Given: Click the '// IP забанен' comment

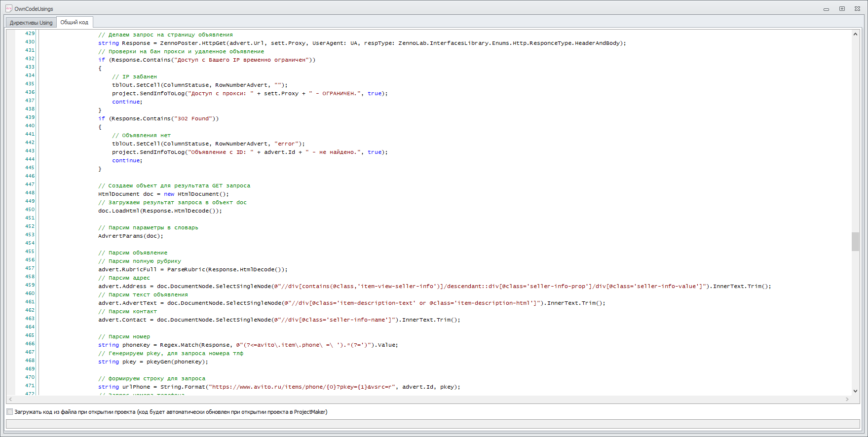Looking at the screenshot, I should point(134,77).
